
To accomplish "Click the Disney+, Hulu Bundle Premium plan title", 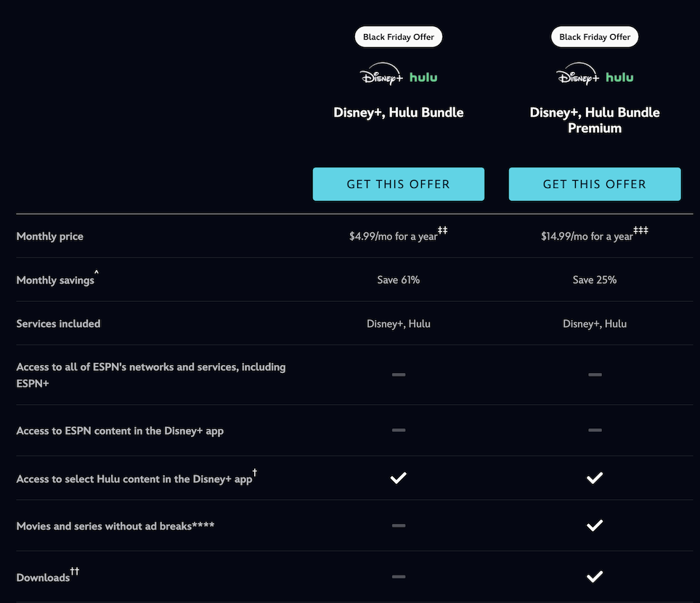I will 595,120.
